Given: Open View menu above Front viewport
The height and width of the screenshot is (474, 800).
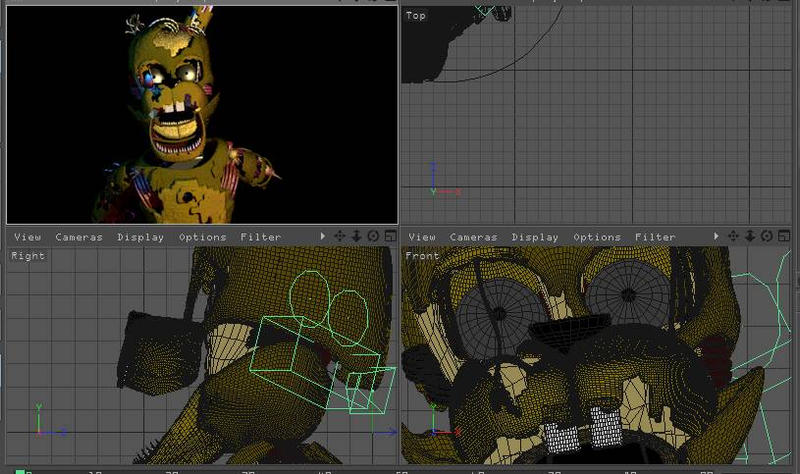Looking at the screenshot, I should pyautogui.click(x=422, y=237).
